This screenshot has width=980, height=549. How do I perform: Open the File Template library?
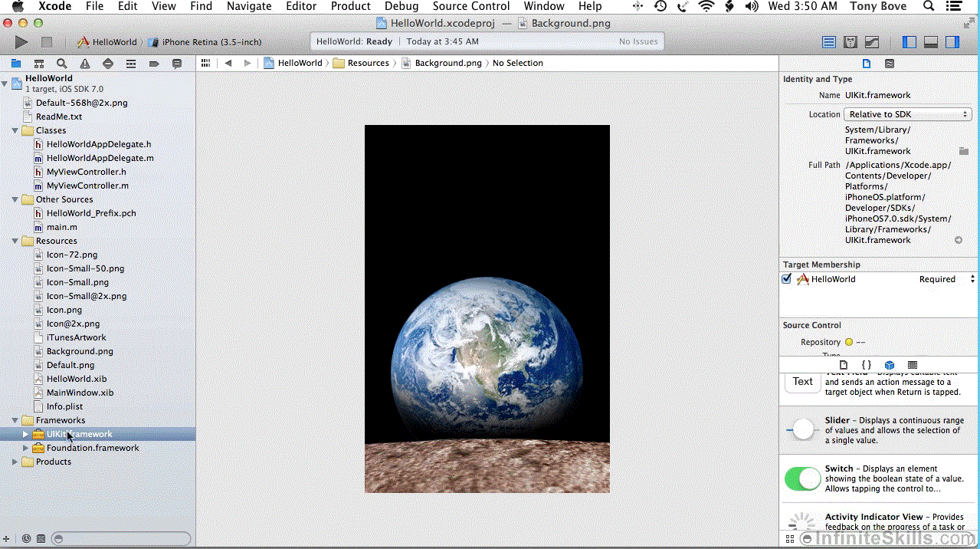click(x=844, y=365)
